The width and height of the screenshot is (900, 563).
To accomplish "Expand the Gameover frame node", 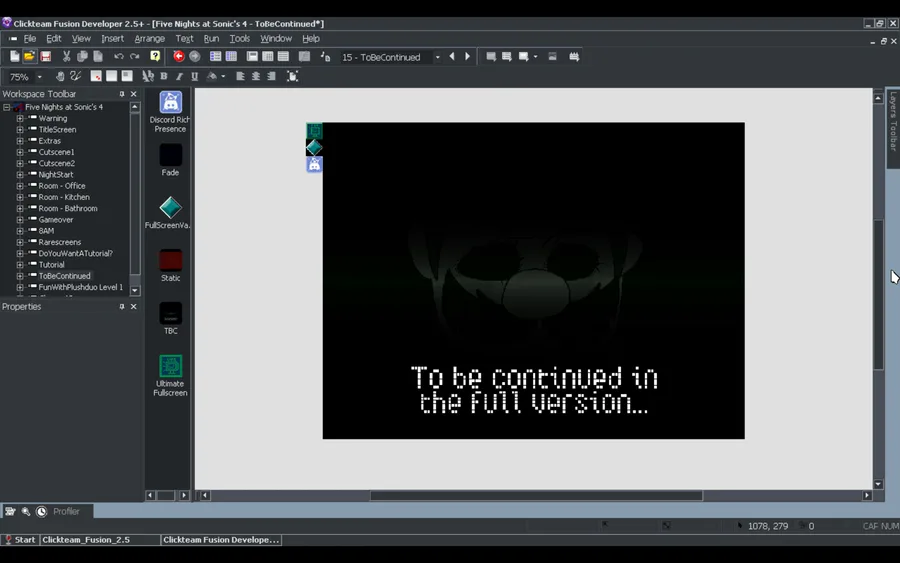I will [20, 220].
